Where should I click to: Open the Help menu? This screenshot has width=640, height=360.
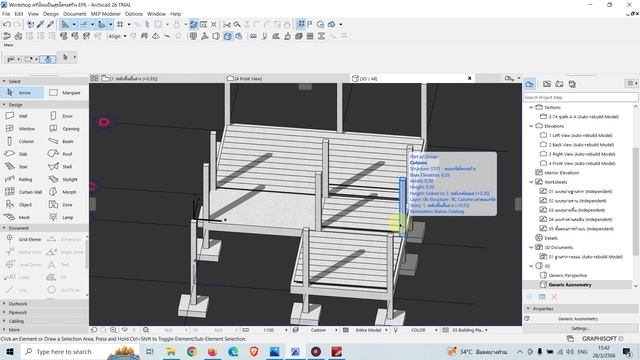(x=176, y=14)
